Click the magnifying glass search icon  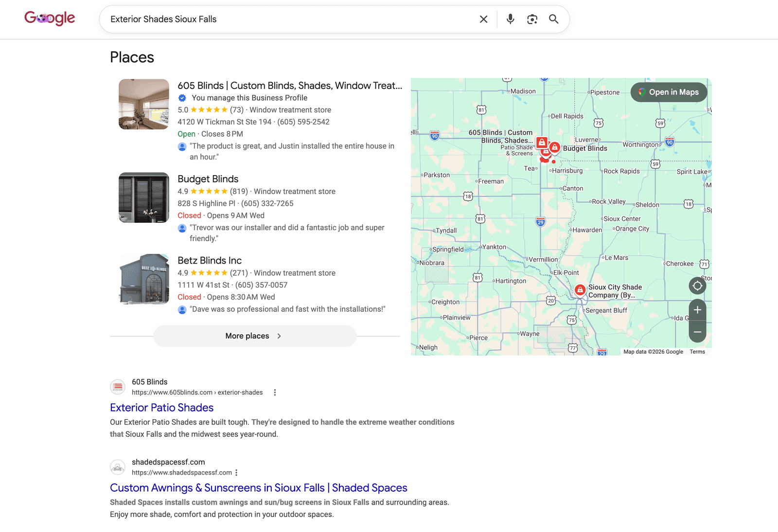tap(553, 19)
